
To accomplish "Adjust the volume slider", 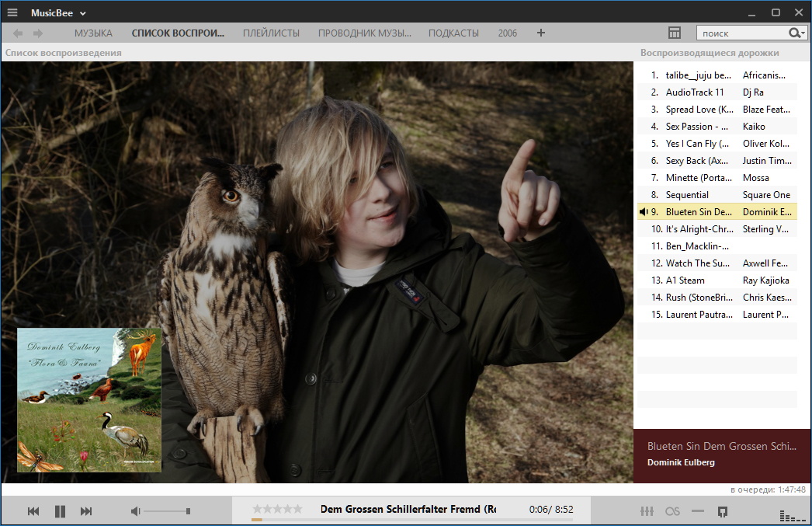I will point(167,511).
